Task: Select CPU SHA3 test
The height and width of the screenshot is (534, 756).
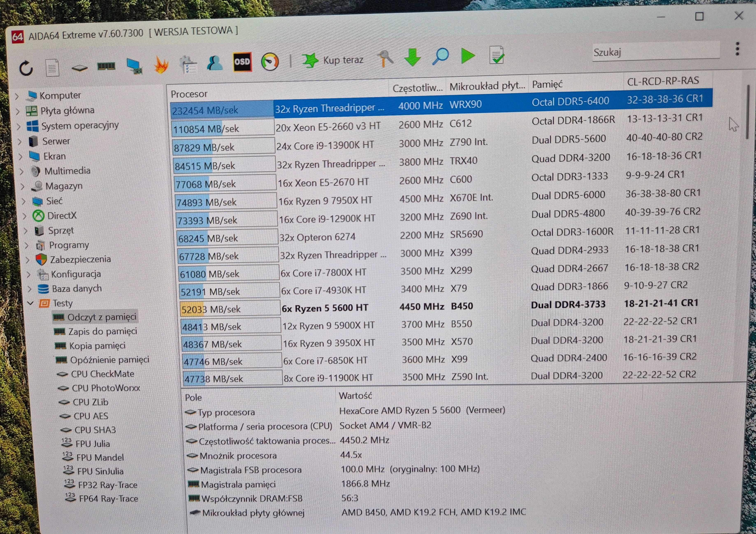Action: (95, 430)
